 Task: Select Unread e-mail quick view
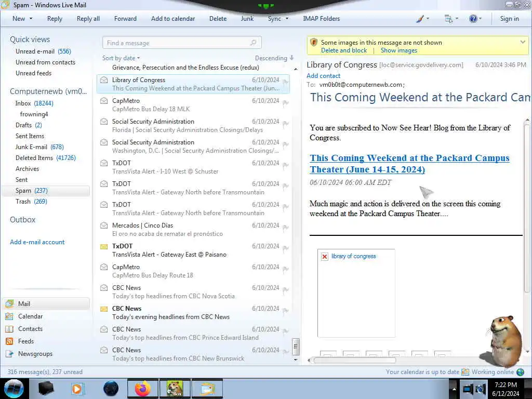pos(43,51)
